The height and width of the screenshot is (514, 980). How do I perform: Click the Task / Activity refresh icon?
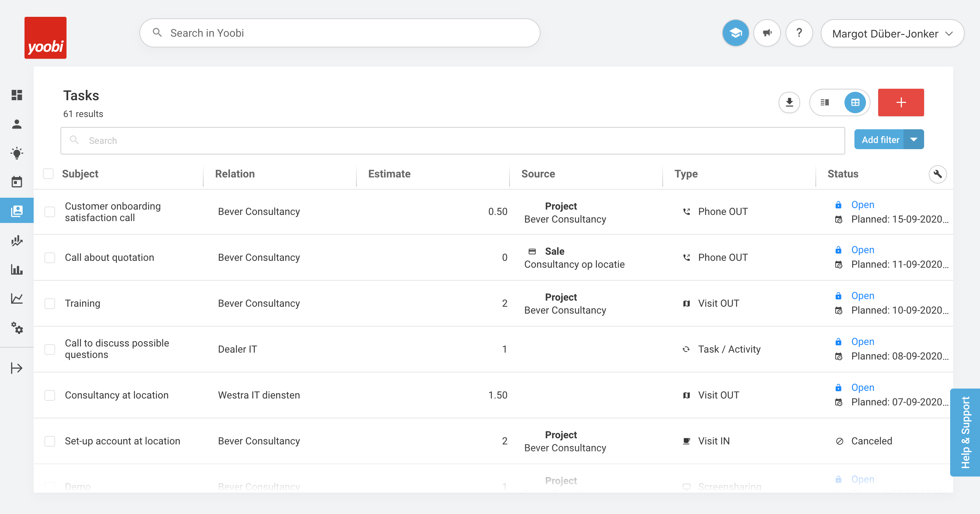[x=686, y=349]
